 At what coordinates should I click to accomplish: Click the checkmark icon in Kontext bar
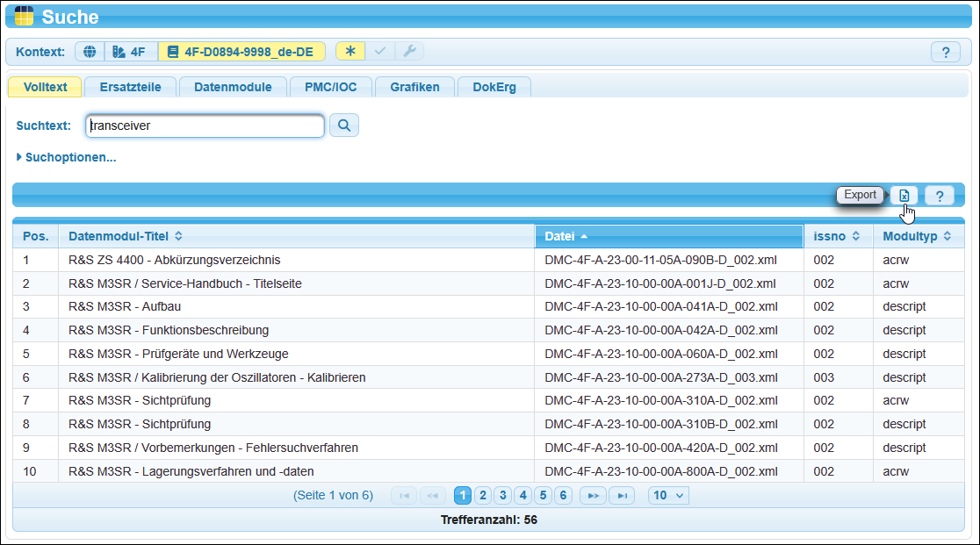tap(380, 51)
